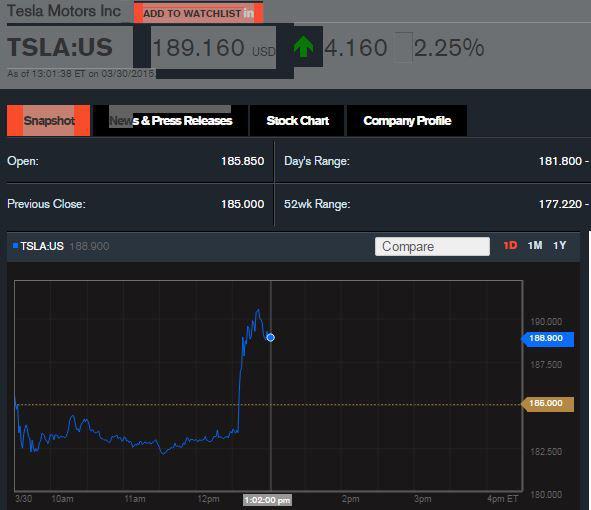Screen dimensions: 591x510
Task: Click the 190.000 y-axis label
Action: pos(546,322)
